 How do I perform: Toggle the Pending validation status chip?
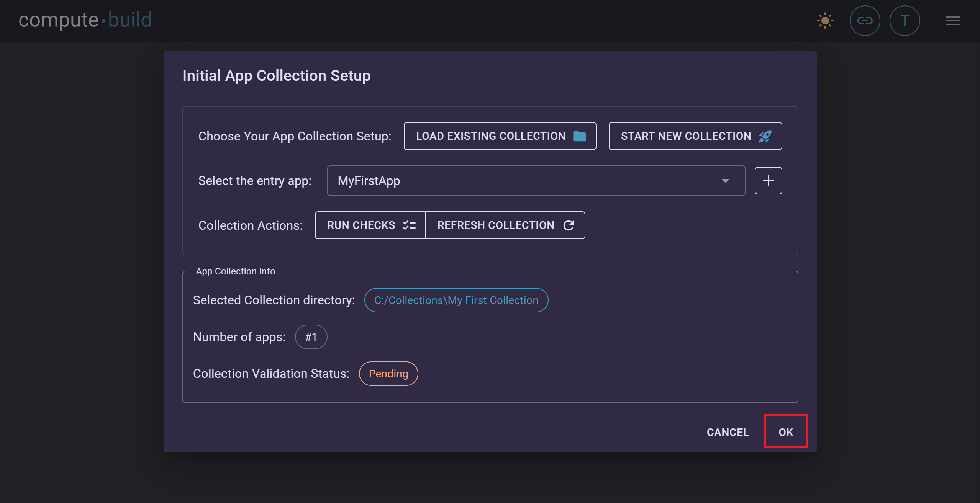pos(388,373)
